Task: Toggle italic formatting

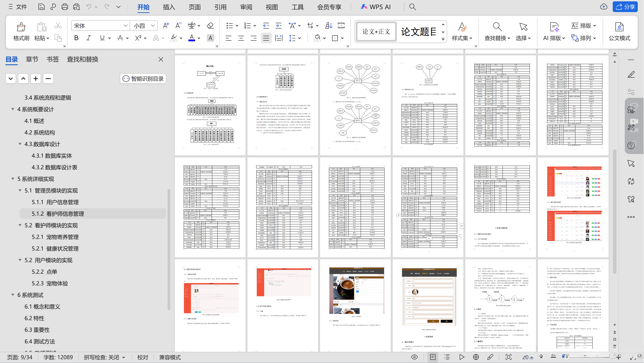Action: pyautogui.click(x=88, y=38)
